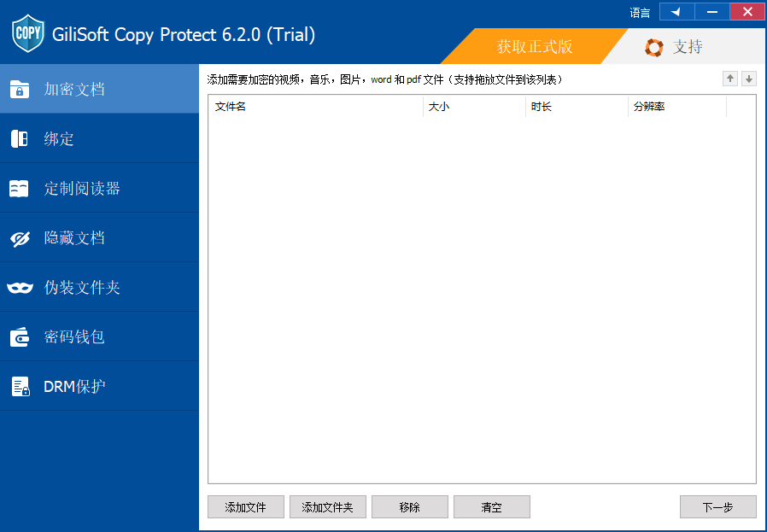
Task: Close the GiliSoft Copy Protect window
Action: tap(747, 12)
